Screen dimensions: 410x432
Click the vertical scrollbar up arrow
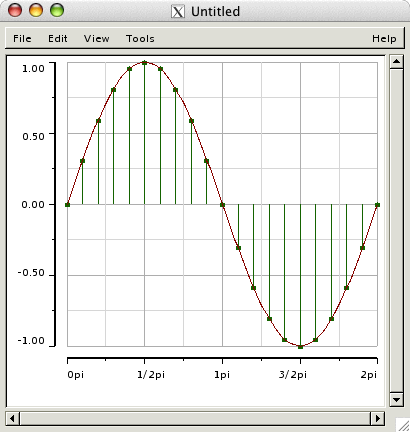click(396, 62)
